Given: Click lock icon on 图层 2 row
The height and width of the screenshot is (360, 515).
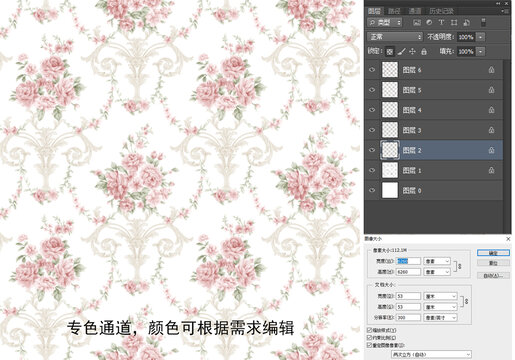Looking at the screenshot, I should [x=491, y=150].
